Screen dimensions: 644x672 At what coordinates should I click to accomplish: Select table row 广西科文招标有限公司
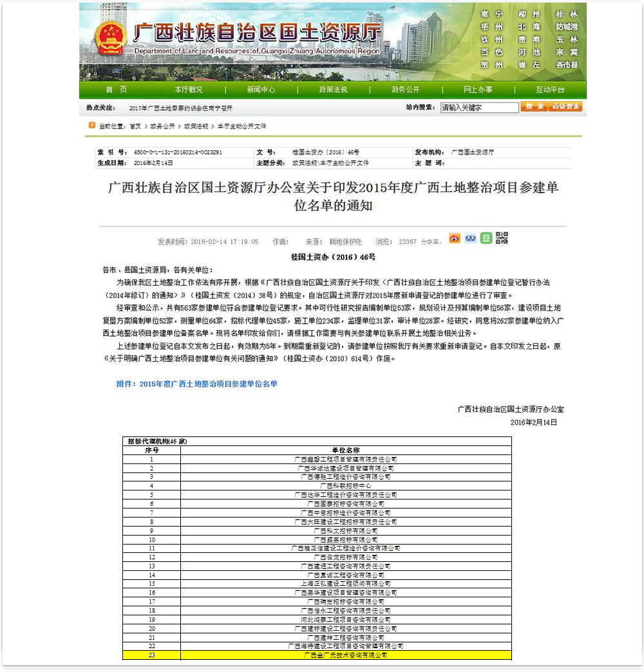point(317,531)
